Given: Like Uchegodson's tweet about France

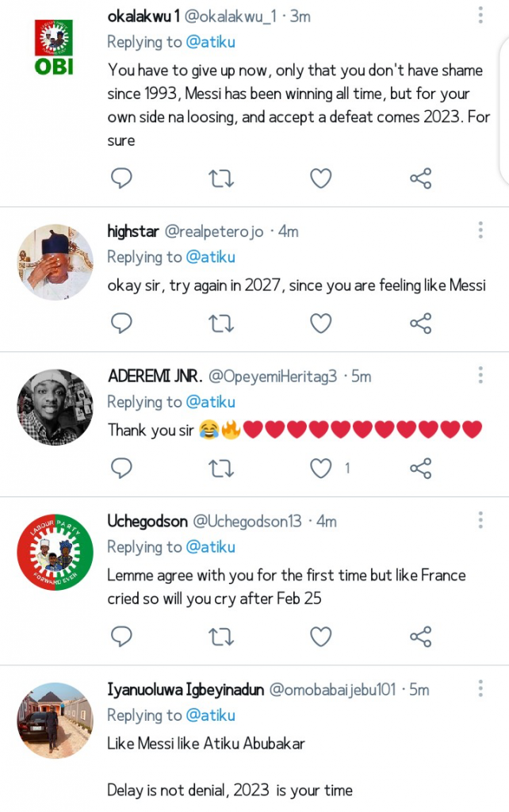Looking at the screenshot, I should tap(320, 635).
